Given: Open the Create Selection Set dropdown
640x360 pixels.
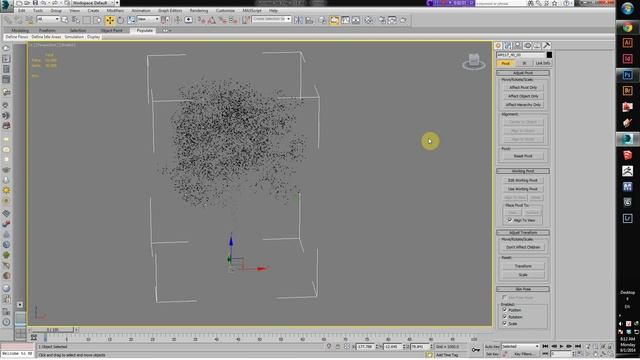Looking at the screenshot, I should pos(271,19).
